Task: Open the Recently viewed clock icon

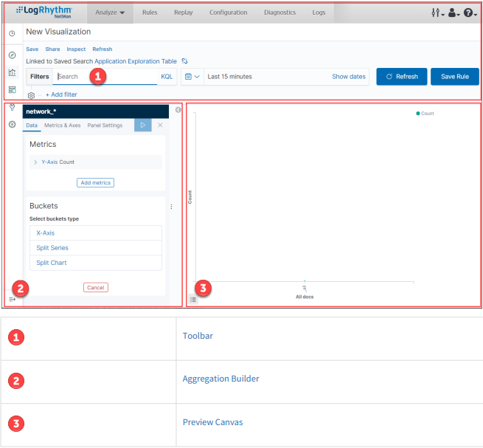Action: pos(12,34)
